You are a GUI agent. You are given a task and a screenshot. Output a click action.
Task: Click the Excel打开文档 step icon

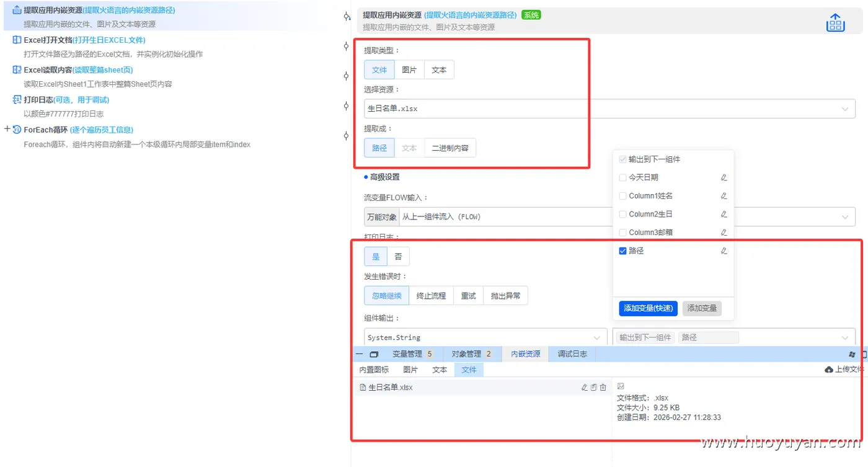17,40
